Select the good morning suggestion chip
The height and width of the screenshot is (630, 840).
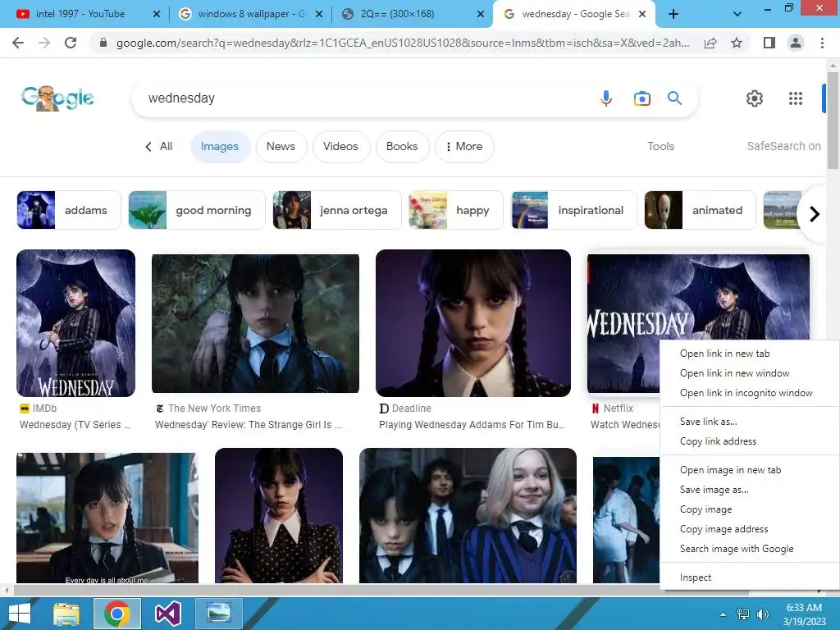click(x=197, y=210)
